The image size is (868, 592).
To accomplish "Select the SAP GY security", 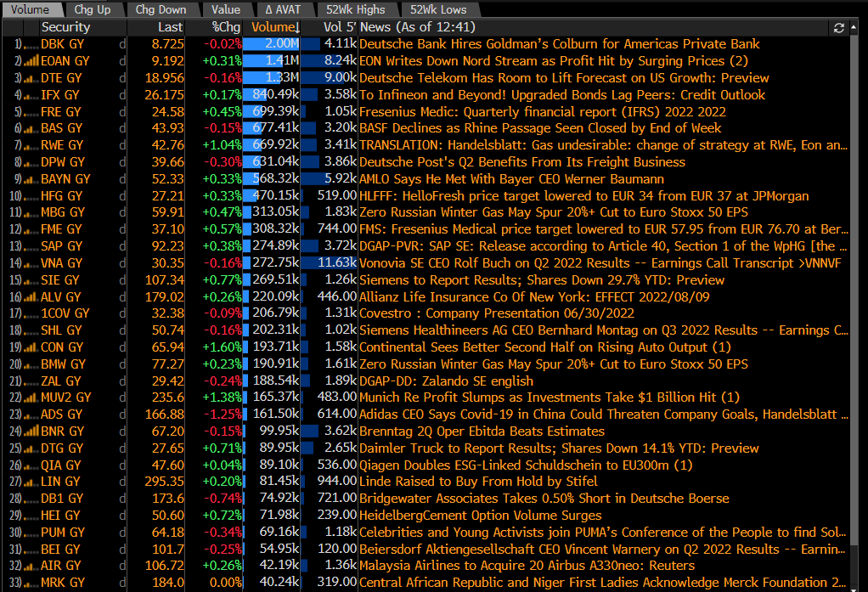I will 61,245.
